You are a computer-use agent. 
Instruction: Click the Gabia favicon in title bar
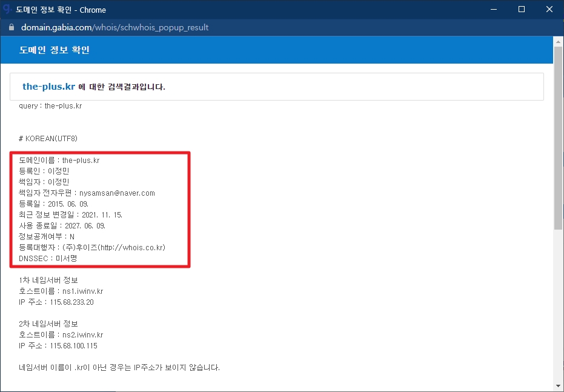[8, 10]
